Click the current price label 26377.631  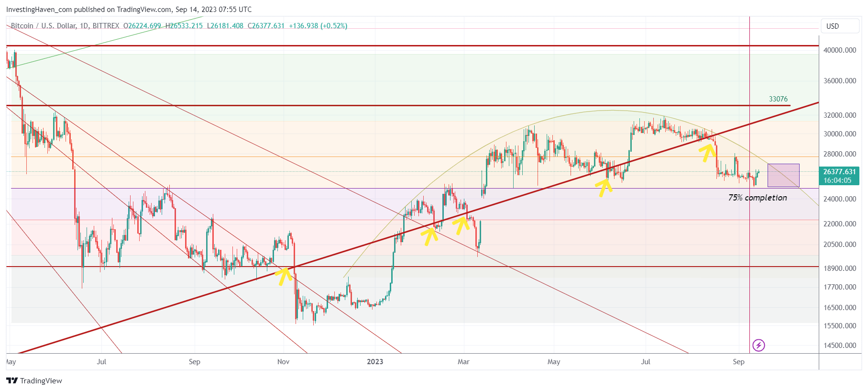840,172
